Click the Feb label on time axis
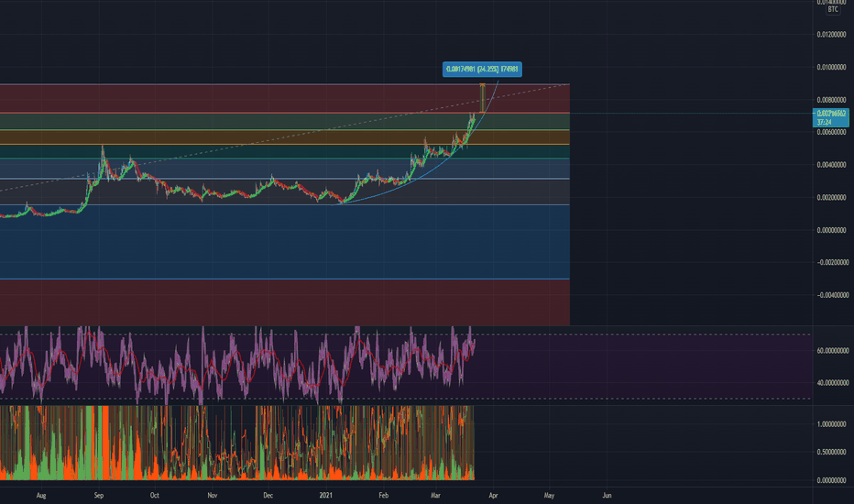This screenshot has width=854, height=504. click(x=383, y=495)
